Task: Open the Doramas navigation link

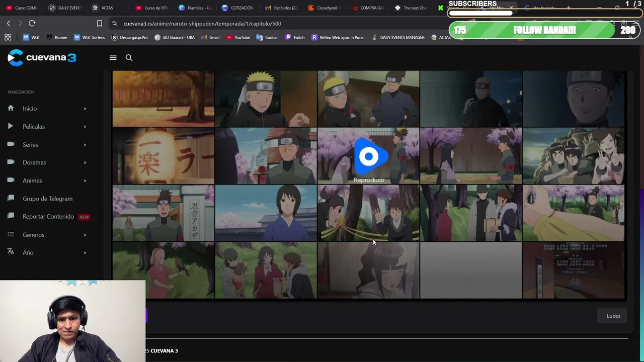Action: tap(34, 162)
